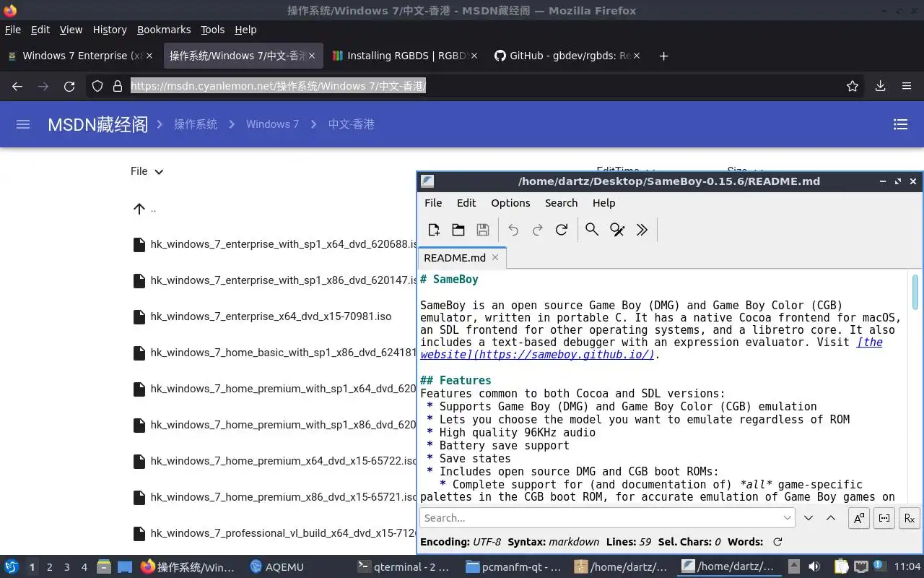
Task: Sort by File column header arrow
Action: click(x=159, y=171)
